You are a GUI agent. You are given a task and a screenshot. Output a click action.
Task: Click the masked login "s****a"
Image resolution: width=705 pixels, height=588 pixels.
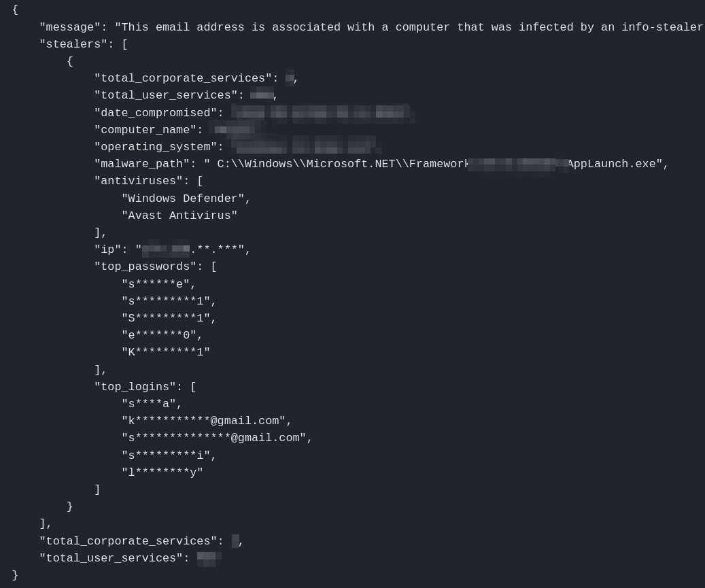[x=149, y=404]
